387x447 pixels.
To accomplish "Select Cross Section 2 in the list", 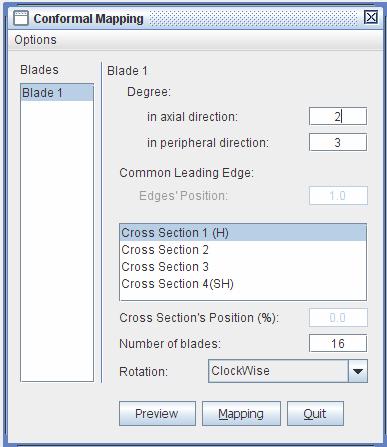I will [243, 250].
